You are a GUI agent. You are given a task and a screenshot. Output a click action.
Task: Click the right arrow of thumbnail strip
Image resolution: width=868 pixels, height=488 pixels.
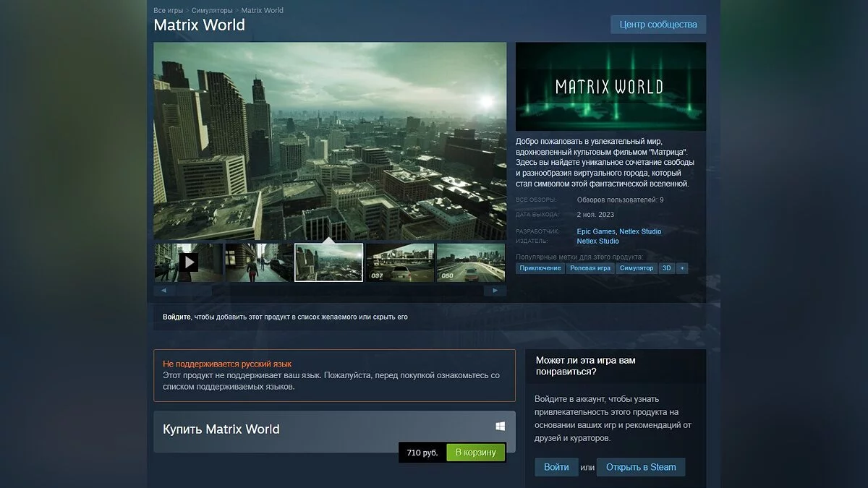tap(495, 291)
